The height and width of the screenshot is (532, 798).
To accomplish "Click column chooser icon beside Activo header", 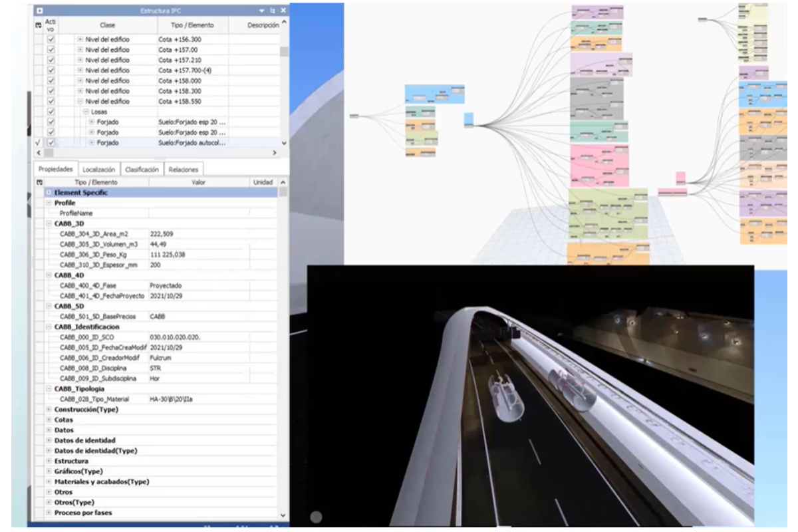I will tap(38, 25).
